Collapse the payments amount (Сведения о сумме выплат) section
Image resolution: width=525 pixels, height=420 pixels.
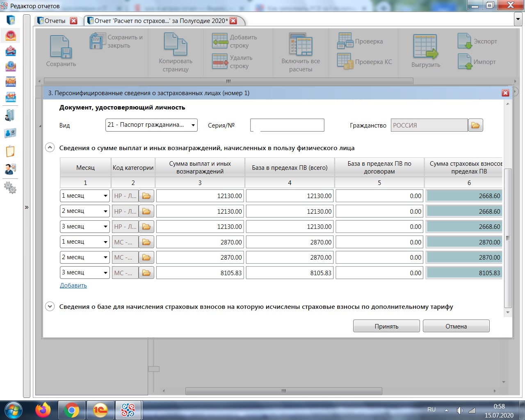(50, 148)
